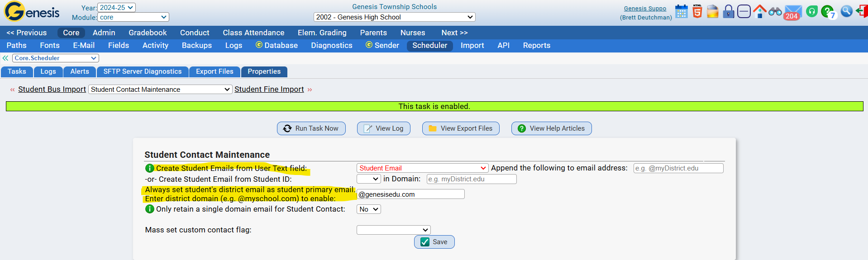The height and width of the screenshot is (260, 868).
Task: Switch to SFTP Server Diagnostics tab
Action: [143, 71]
